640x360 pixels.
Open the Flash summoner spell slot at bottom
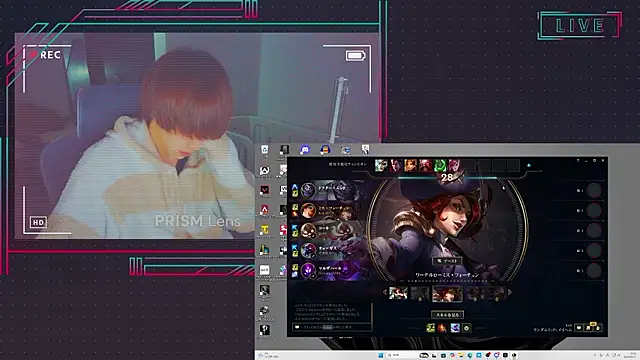coord(430,328)
